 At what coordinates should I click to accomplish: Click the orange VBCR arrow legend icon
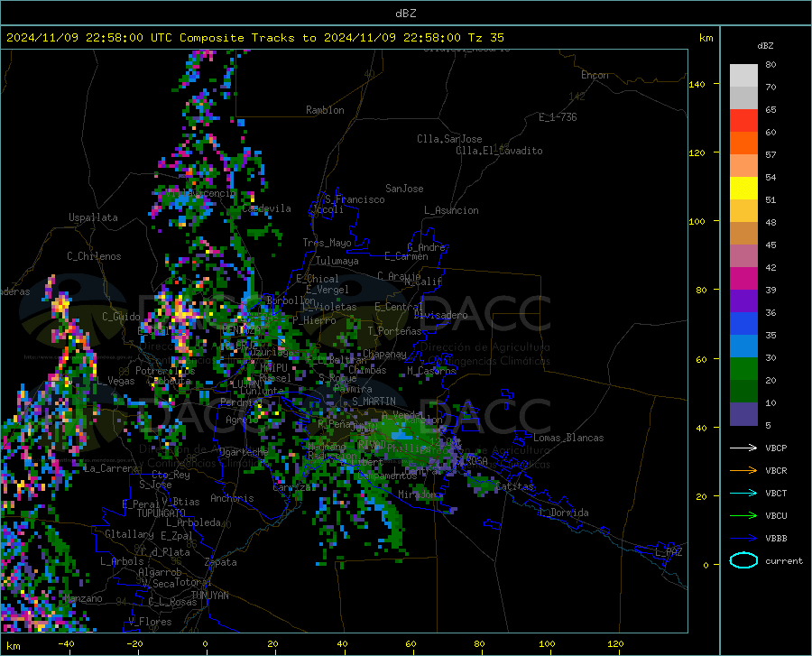pyautogui.click(x=743, y=470)
